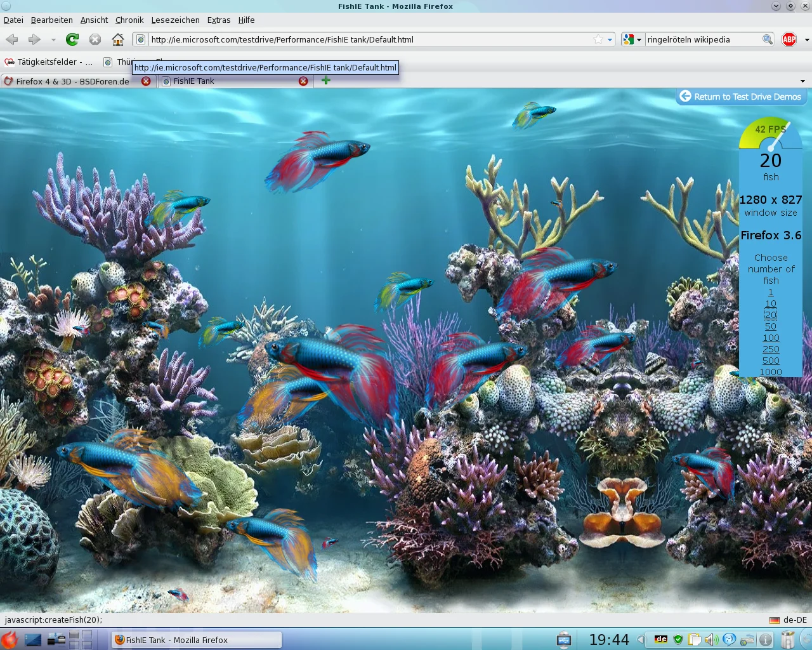Click the volume speaker tray icon
Viewport: 812px width, 650px height.
[711, 639]
